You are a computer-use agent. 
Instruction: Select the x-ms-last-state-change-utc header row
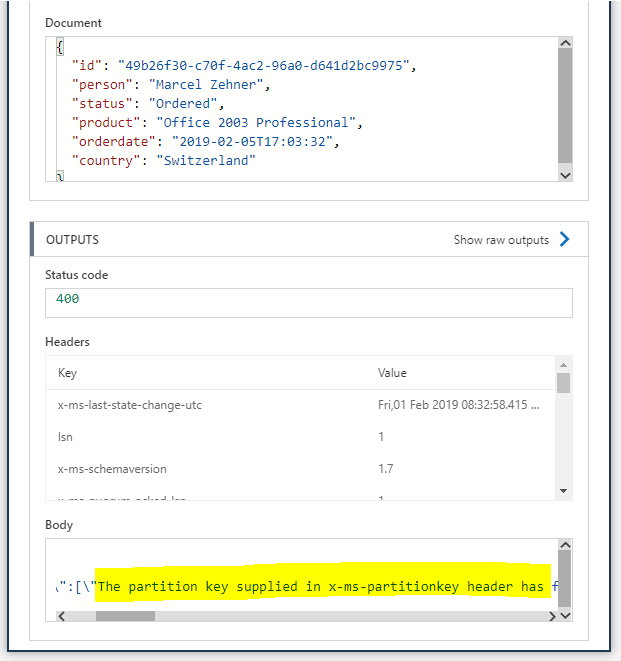[300, 405]
